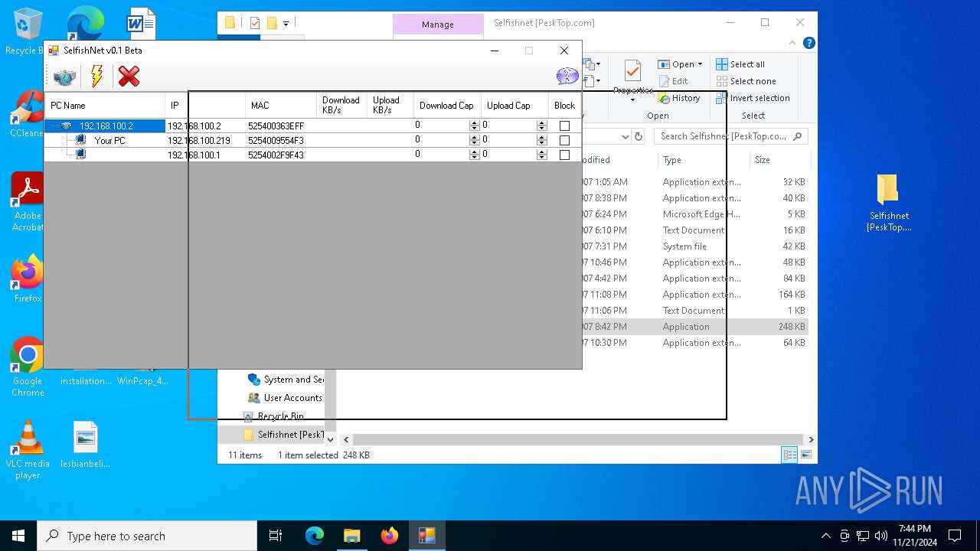The width and height of the screenshot is (980, 551).
Task: Click User Accounts in Explorer navigation pane
Action: 285,398
